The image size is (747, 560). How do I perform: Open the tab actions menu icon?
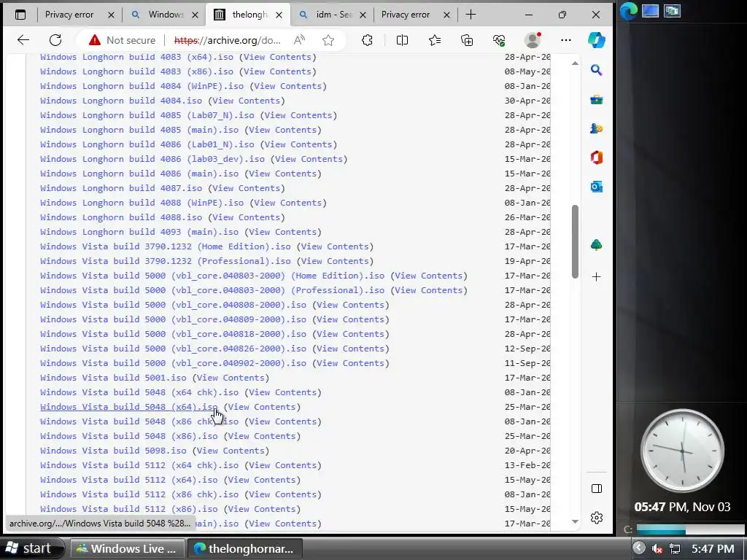click(x=20, y=15)
